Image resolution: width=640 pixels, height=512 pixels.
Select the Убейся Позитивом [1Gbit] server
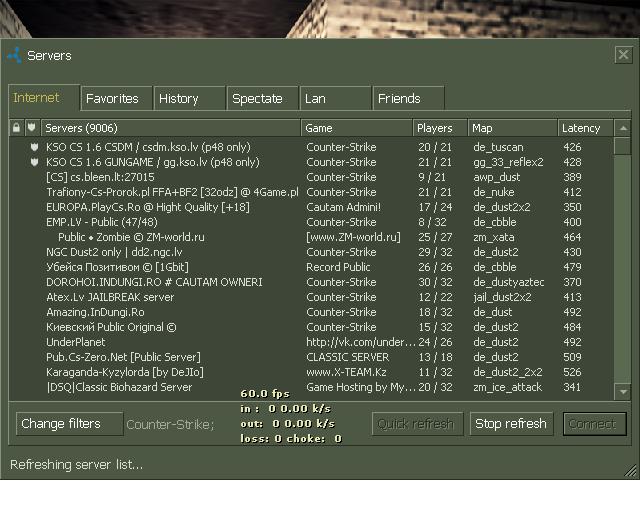[x=311, y=267]
